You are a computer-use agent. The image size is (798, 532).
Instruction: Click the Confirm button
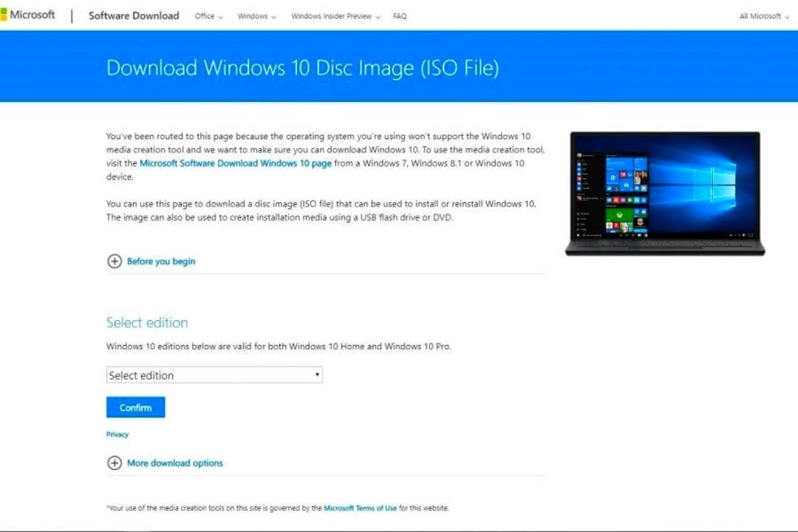click(135, 407)
